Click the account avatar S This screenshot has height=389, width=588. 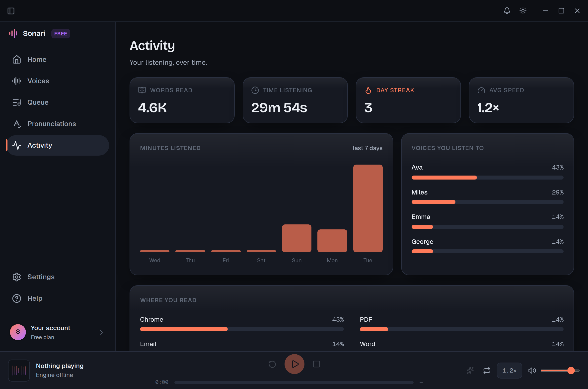coord(18,332)
